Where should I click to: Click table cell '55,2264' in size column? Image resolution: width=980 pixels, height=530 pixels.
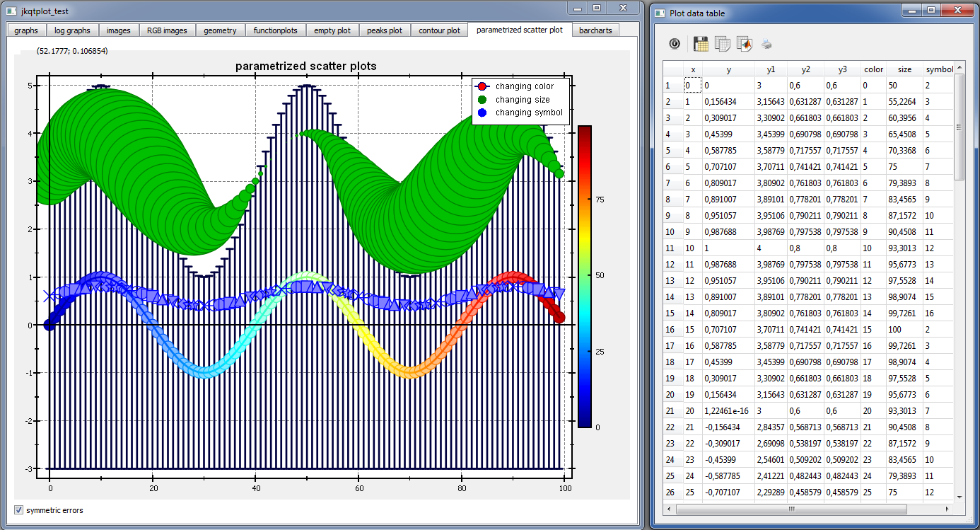tap(905, 102)
